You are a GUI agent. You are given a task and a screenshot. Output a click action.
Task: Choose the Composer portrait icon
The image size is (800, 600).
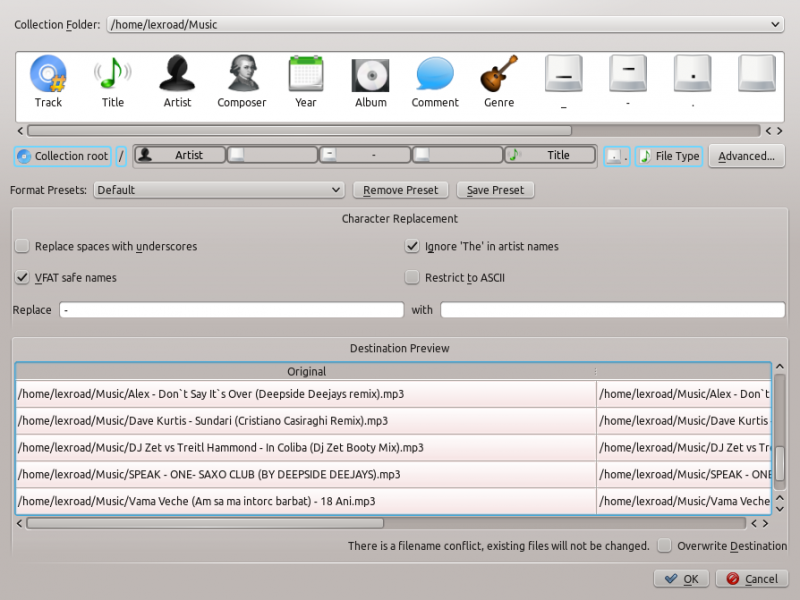242,75
